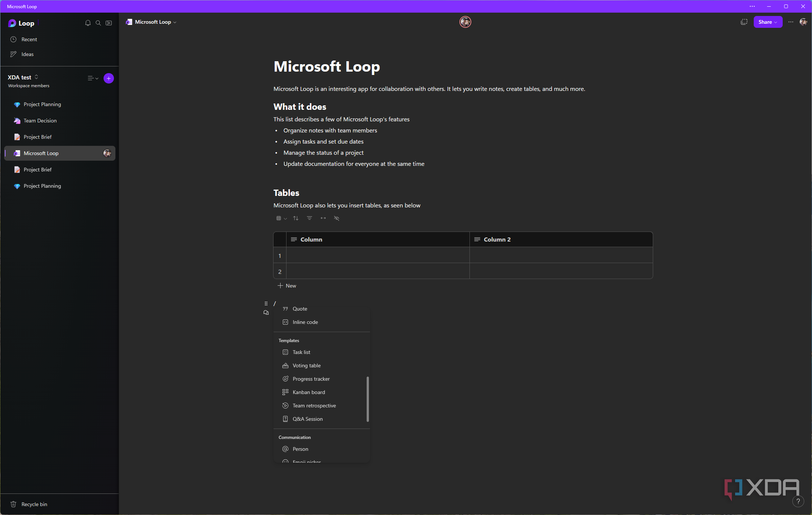Click the Manage the status of a project bullet

coord(324,153)
